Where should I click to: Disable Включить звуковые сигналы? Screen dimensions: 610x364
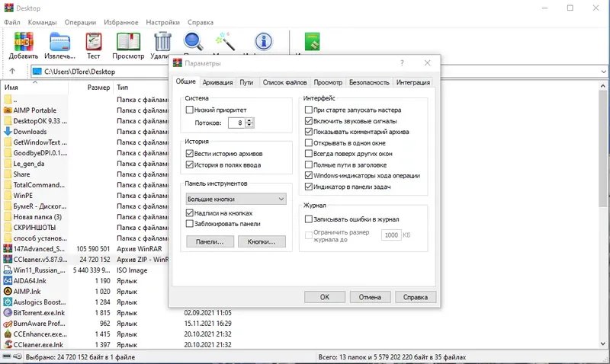coord(309,121)
